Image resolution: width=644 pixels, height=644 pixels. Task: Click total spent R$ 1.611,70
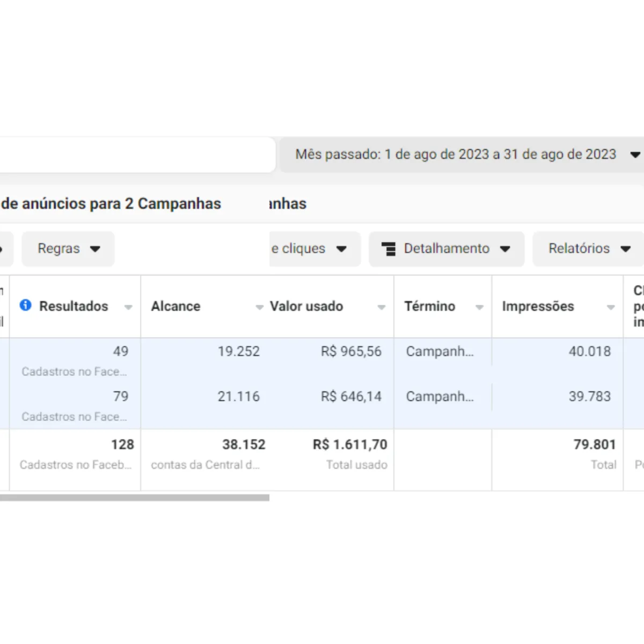point(350,445)
